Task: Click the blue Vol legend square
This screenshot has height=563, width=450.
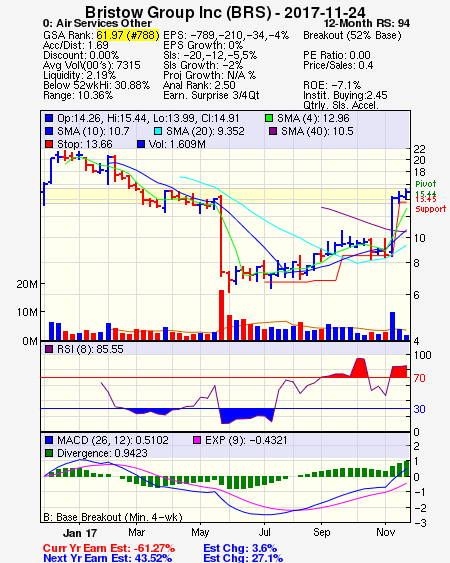Action: (141, 144)
